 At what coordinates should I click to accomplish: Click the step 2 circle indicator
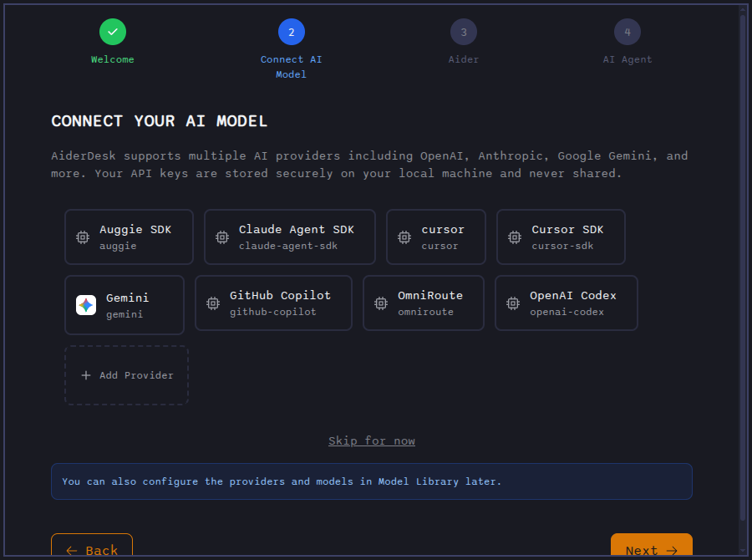pyautogui.click(x=291, y=32)
